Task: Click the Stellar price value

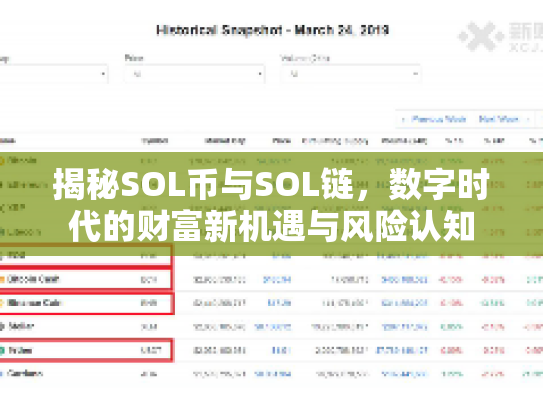Action: point(273,327)
